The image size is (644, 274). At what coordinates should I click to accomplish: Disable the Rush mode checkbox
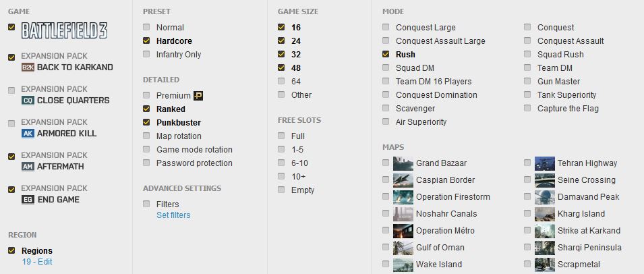[386, 54]
